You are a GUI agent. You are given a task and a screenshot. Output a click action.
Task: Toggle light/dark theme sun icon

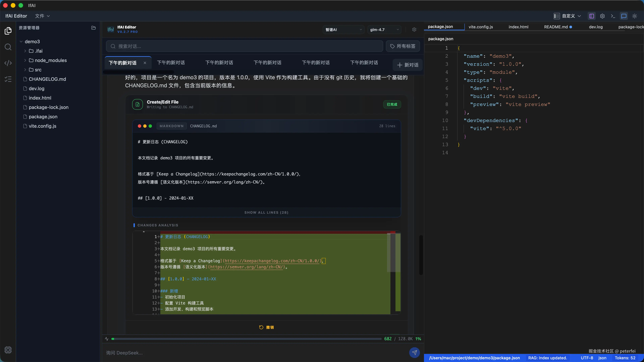[x=634, y=16]
